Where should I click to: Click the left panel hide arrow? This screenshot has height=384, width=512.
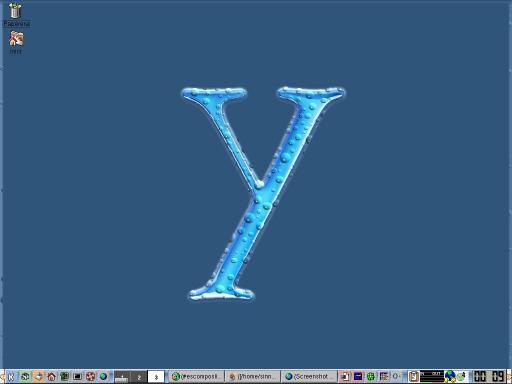(2, 377)
